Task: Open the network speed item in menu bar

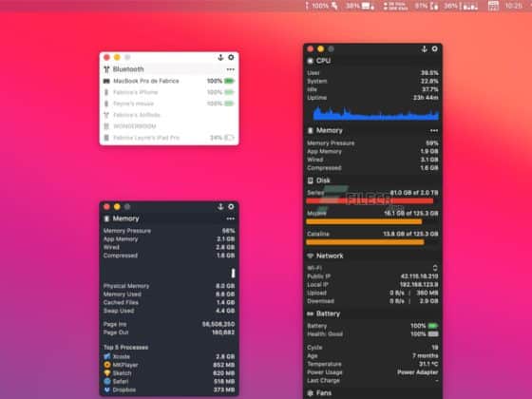Action: (395, 6)
